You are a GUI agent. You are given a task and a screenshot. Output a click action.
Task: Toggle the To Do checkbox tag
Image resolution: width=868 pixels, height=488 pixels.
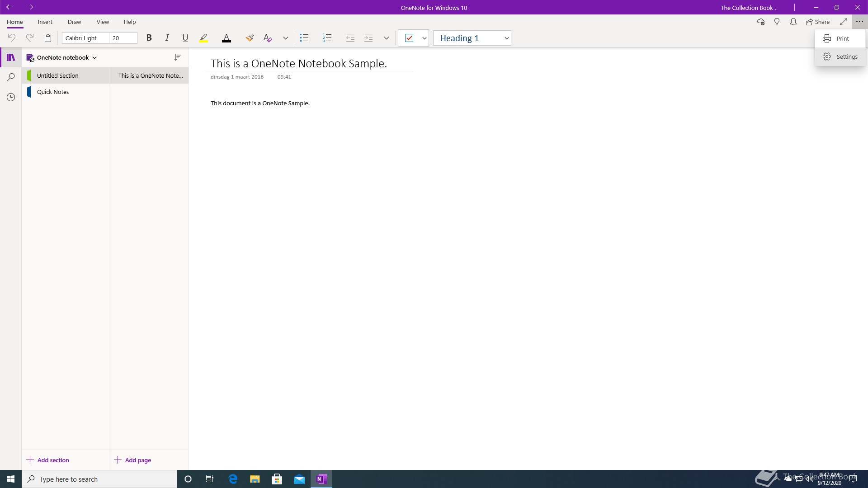pos(409,38)
